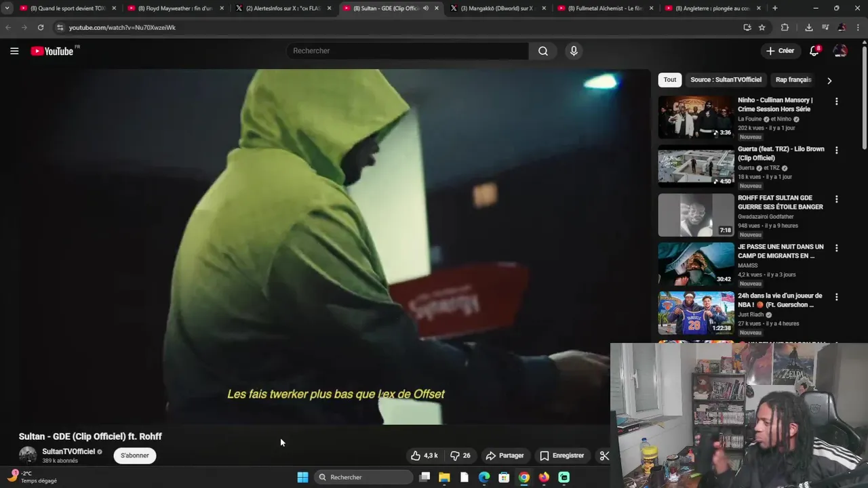
Task: Select the Tout filter chip
Action: pos(670,80)
